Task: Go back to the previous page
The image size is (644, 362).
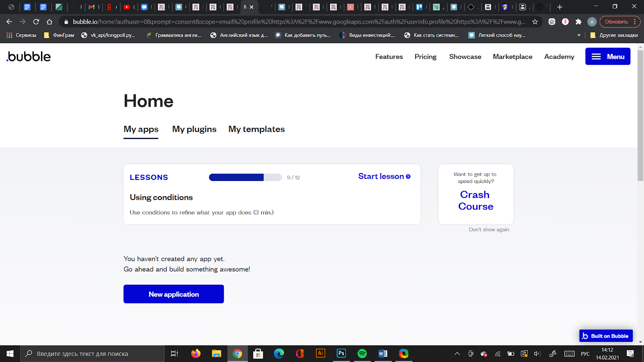Action: [x=9, y=22]
